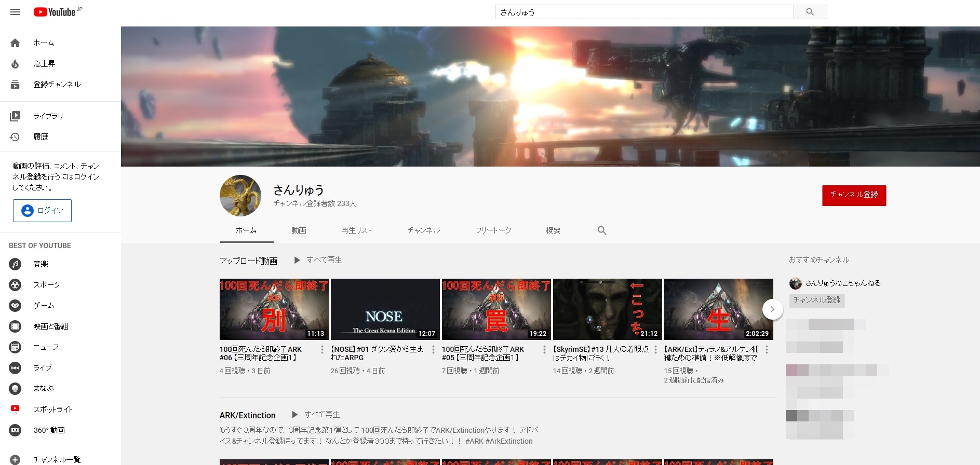Open 急上昇 trending in sidebar
The width and height of the screenshot is (980, 465).
point(60,64)
